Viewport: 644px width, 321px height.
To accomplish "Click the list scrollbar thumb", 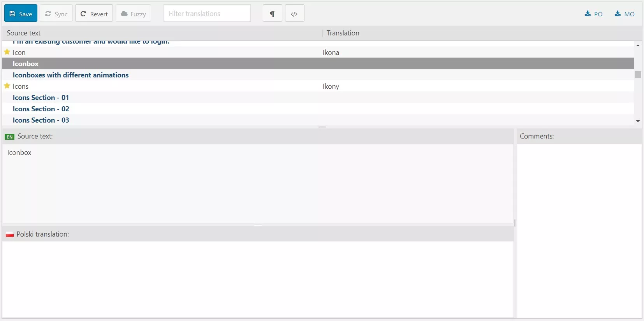I will [x=638, y=74].
